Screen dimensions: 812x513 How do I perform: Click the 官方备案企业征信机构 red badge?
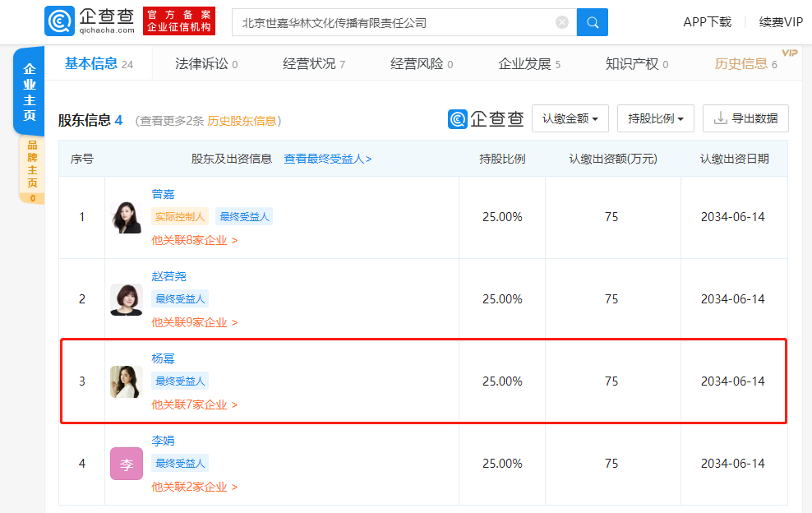click(x=179, y=21)
